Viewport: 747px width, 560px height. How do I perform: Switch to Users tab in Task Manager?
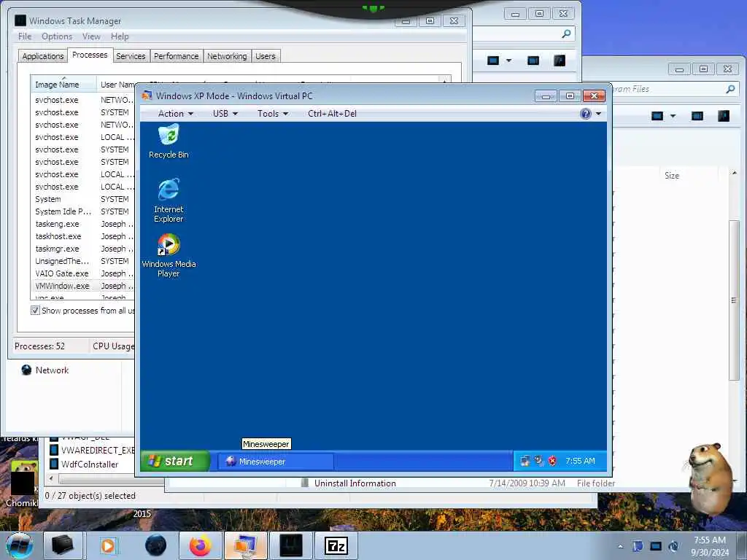coord(266,56)
